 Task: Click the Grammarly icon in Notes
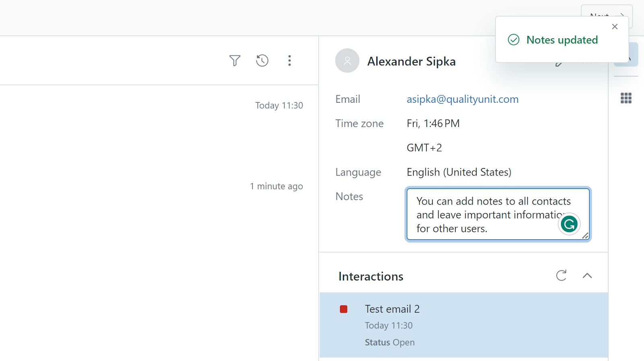tap(569, 224)
